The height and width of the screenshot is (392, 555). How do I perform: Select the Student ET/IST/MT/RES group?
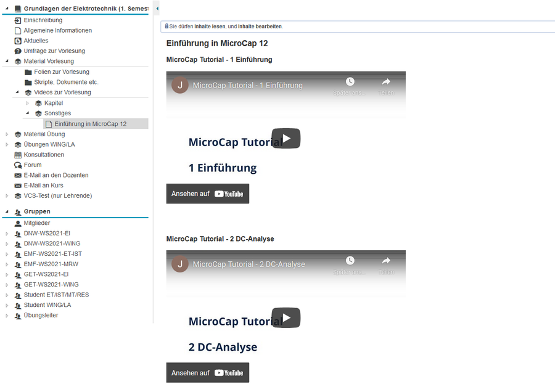[56, 295]
